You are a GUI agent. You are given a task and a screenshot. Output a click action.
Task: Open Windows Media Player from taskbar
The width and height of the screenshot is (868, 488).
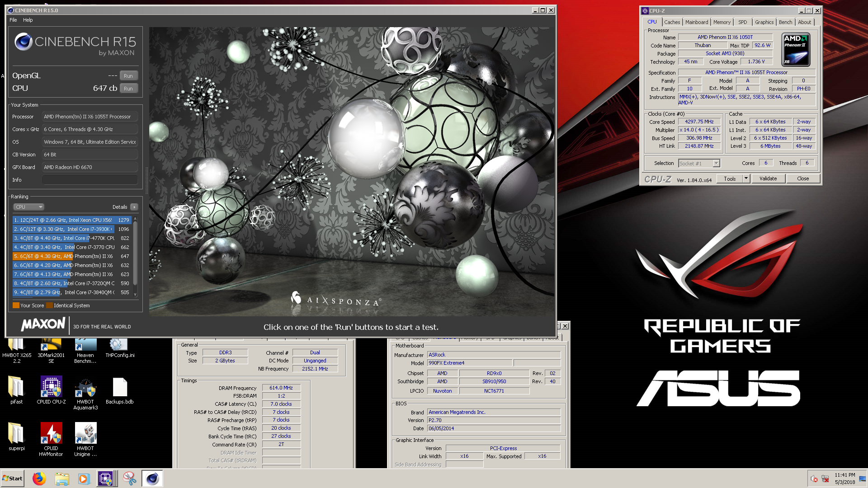click(x=84, y=479)
